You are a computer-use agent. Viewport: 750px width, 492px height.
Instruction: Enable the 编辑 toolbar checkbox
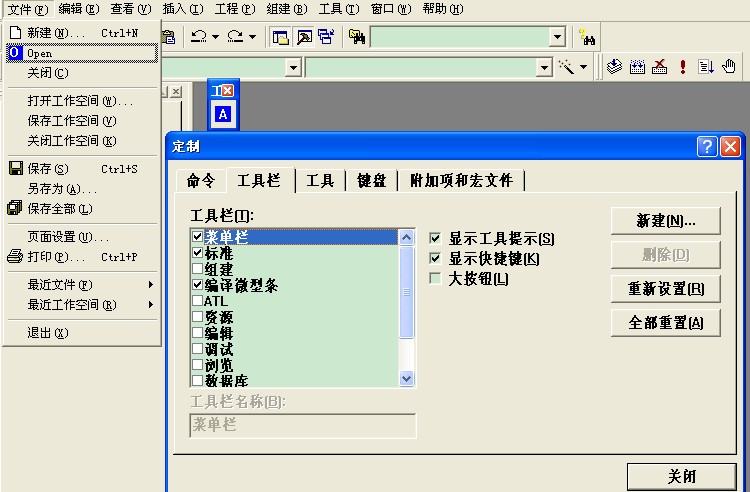[x=197, y=332]
